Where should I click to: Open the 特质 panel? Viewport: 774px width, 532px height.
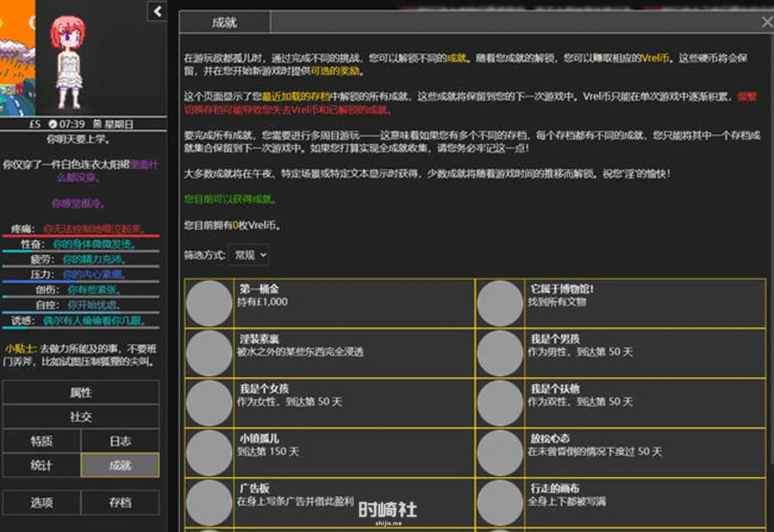pyautogui.click(x=41, y=441)
